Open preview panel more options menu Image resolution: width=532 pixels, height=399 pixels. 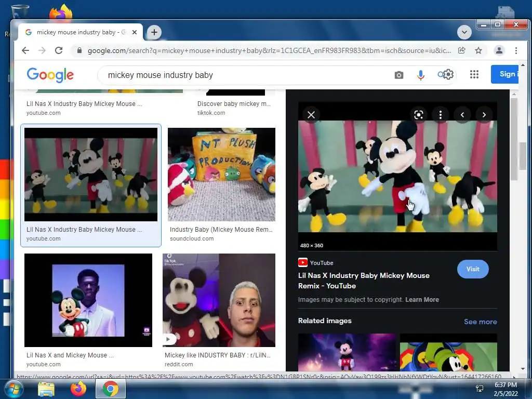click(441, 115)
